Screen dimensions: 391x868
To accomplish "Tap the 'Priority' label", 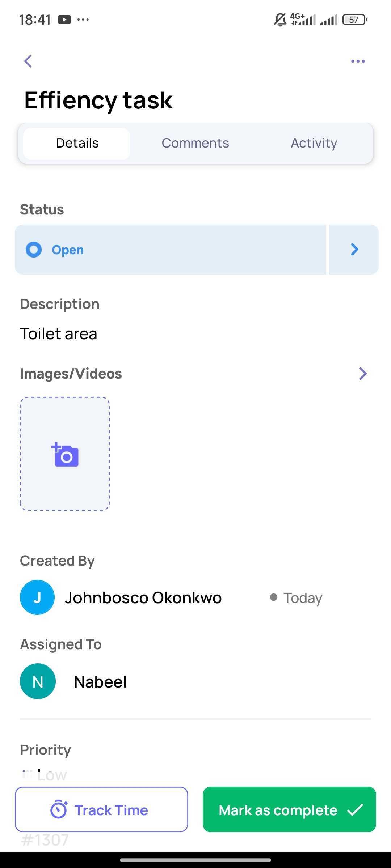I will click(x=46, y=750).
